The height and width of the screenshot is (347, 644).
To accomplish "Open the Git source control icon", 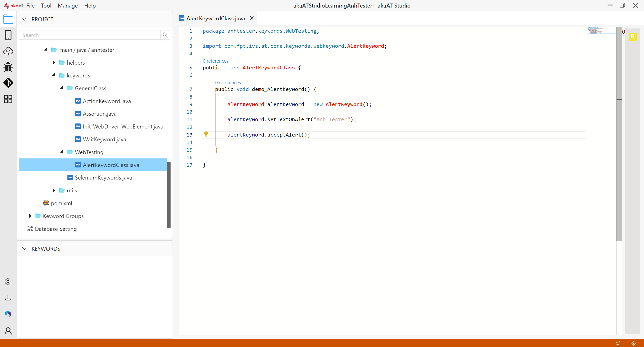I will pos(8,83).
